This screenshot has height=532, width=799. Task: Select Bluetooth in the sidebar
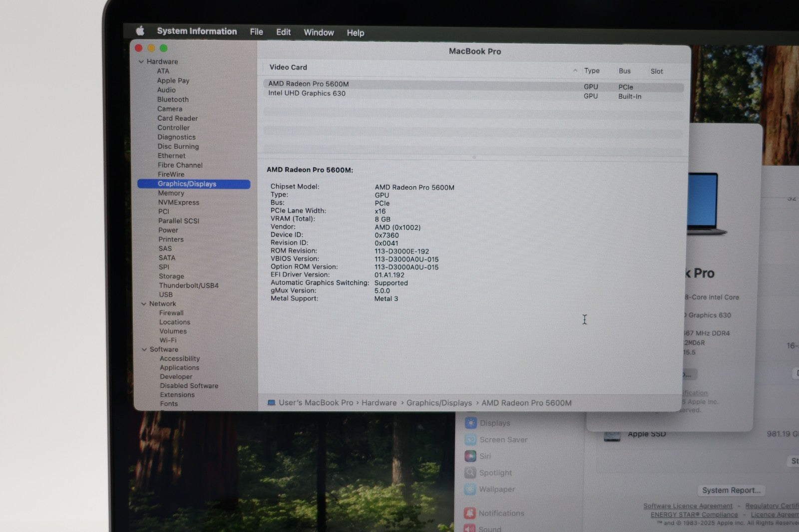click(173, 100)
